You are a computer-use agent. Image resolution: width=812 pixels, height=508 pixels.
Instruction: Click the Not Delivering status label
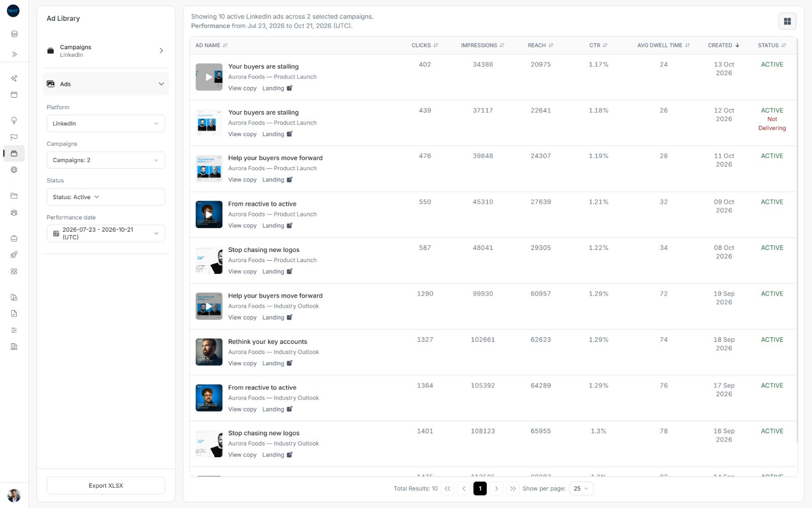772,123
